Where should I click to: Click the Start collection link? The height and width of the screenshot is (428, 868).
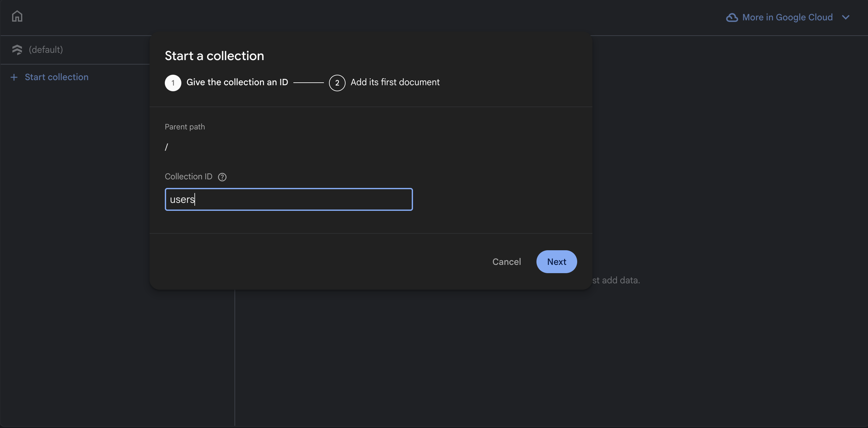point(56,77)
